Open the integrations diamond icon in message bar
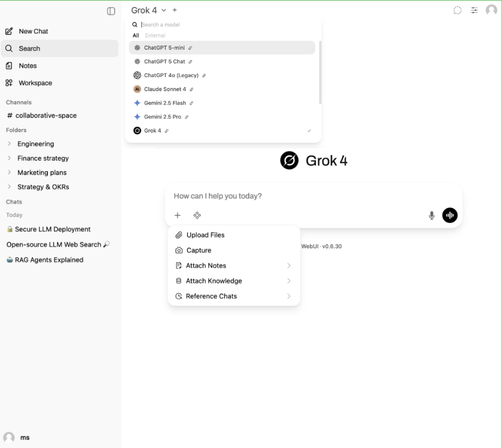Viewport: 502px width, 448px height. (197, 216)
